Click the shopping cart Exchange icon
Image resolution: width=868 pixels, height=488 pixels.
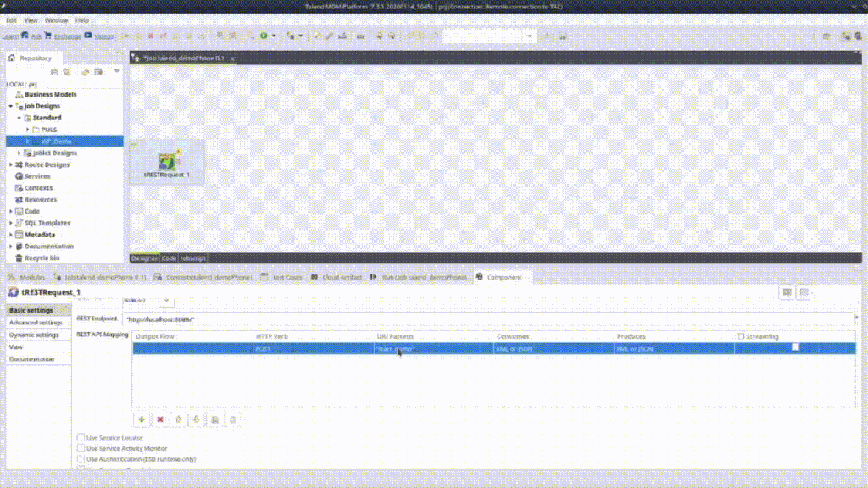48,36
